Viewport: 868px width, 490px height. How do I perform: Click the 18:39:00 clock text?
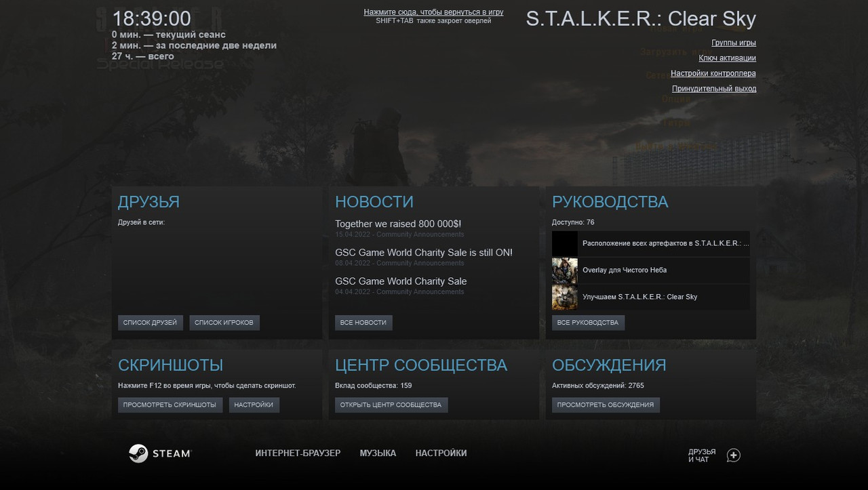(151, 19)
